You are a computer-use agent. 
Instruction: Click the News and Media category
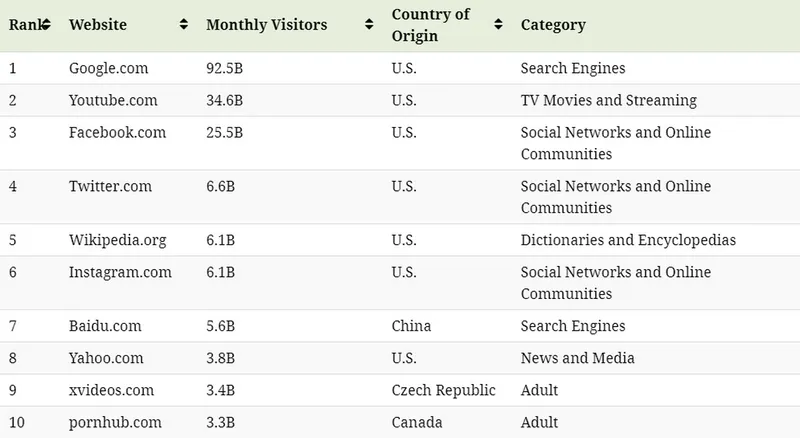click(x=577, y=358)
